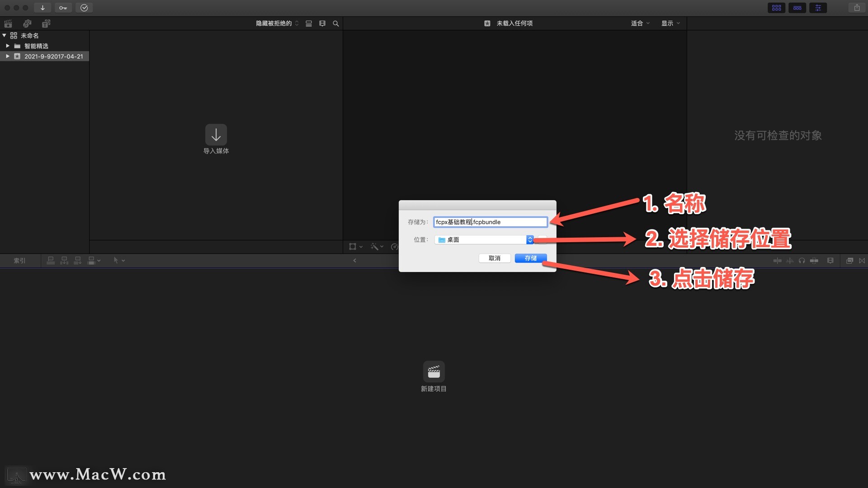Click the 导入媒体 import arrow button in browser
Image resolution: width=868 pixels, height=488 pixels.
(x=216, y=135)
